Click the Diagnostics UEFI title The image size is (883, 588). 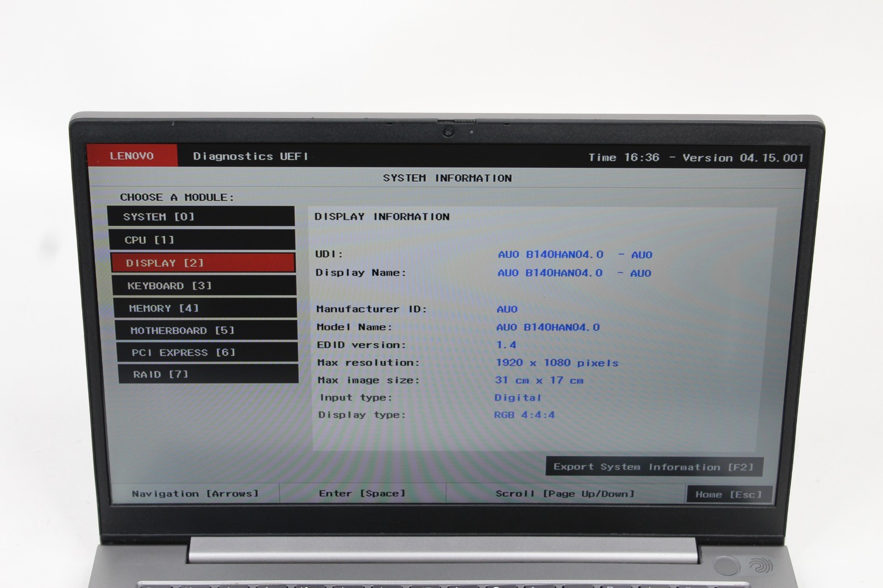click(x=251, y=156)
